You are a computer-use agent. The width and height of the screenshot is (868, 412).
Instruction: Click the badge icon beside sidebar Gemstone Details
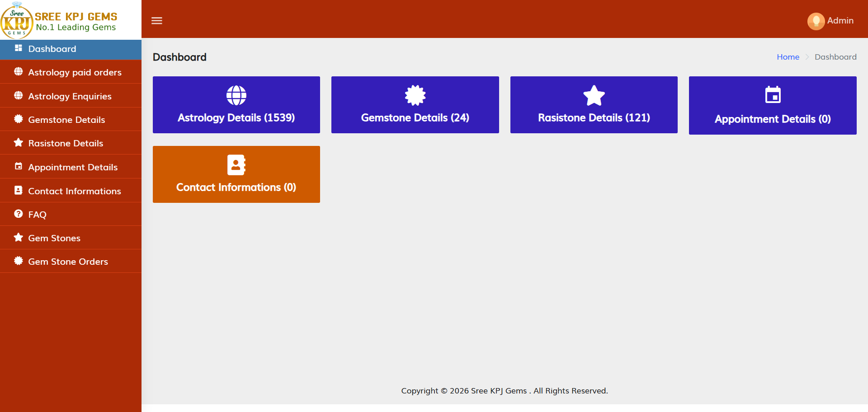click(x=19, y=119)
